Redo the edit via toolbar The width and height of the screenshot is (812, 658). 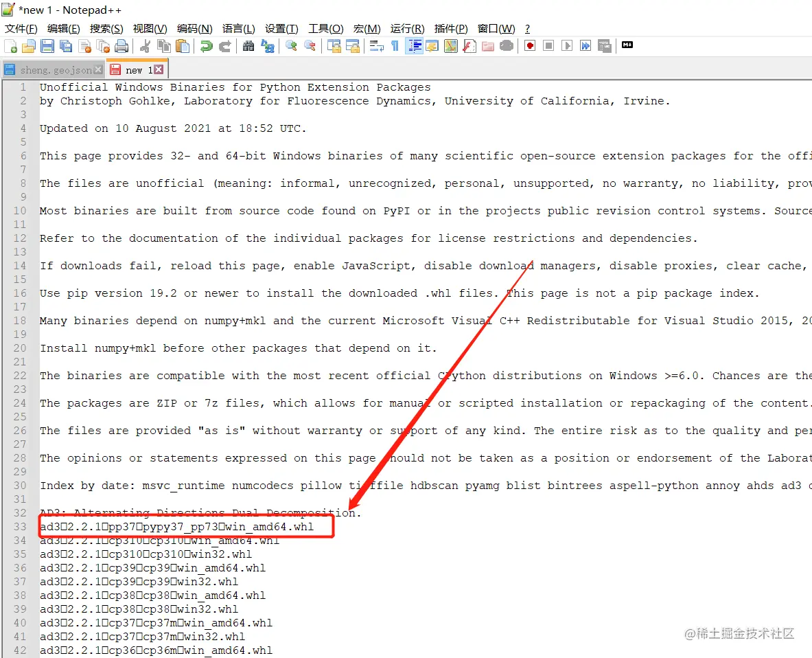[224, 46]
